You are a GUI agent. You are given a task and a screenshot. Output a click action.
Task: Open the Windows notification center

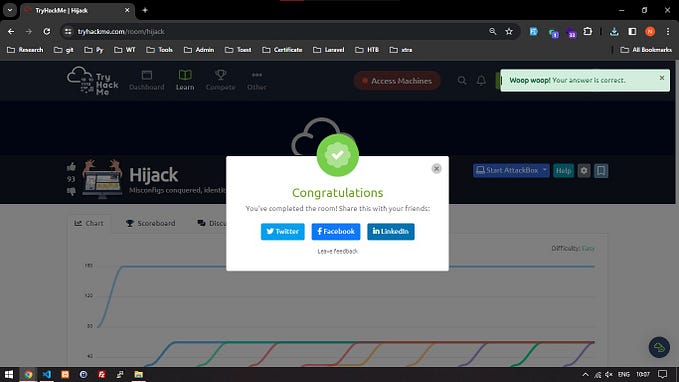tap(663, 374)
